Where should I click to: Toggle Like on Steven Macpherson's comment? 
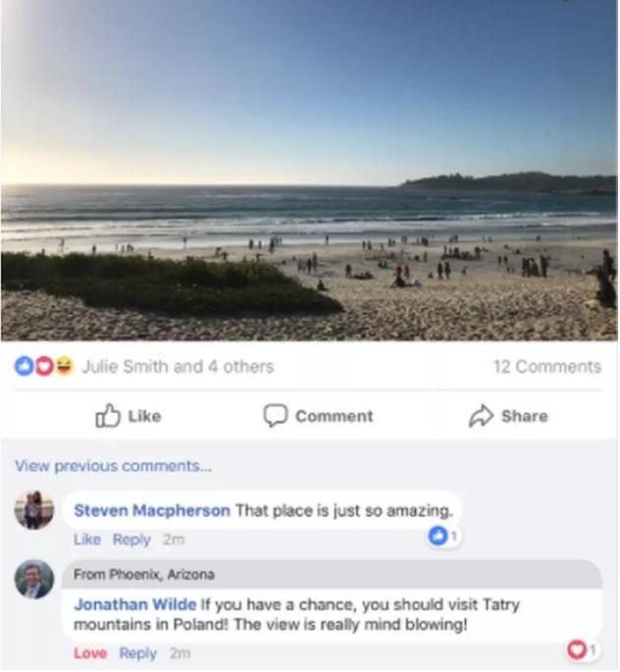(87, 540)
